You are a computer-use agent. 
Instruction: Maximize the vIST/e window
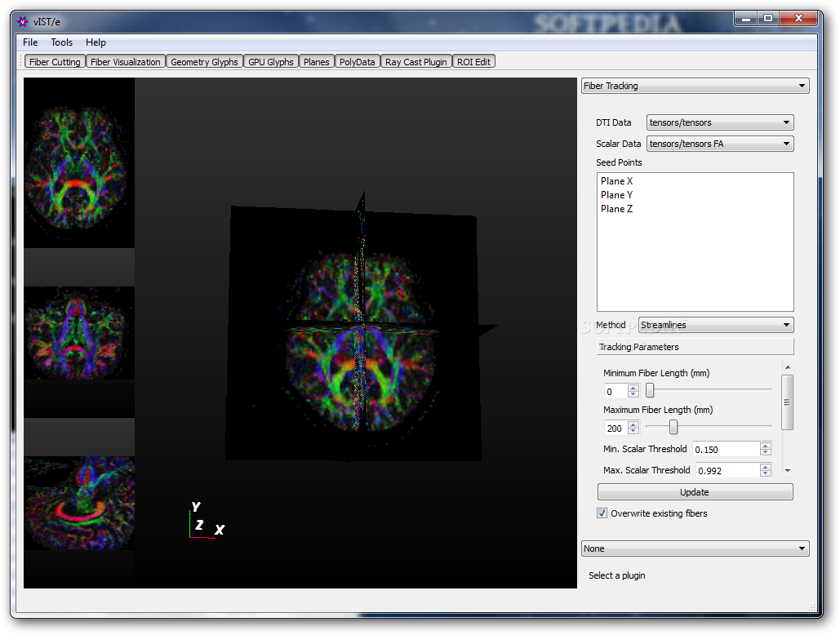767,19
